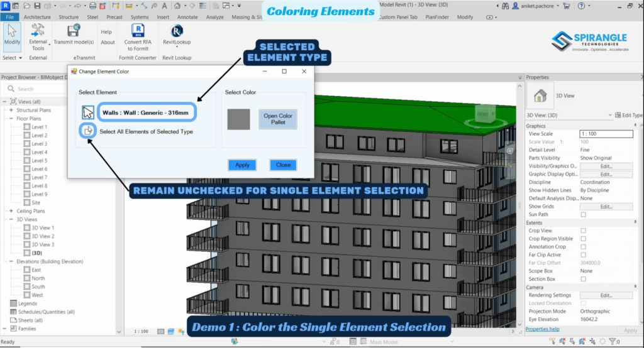Click Apply in Change Element Color dialog
The height and width of the screenshot is (348, 644).
click(242, 165)
